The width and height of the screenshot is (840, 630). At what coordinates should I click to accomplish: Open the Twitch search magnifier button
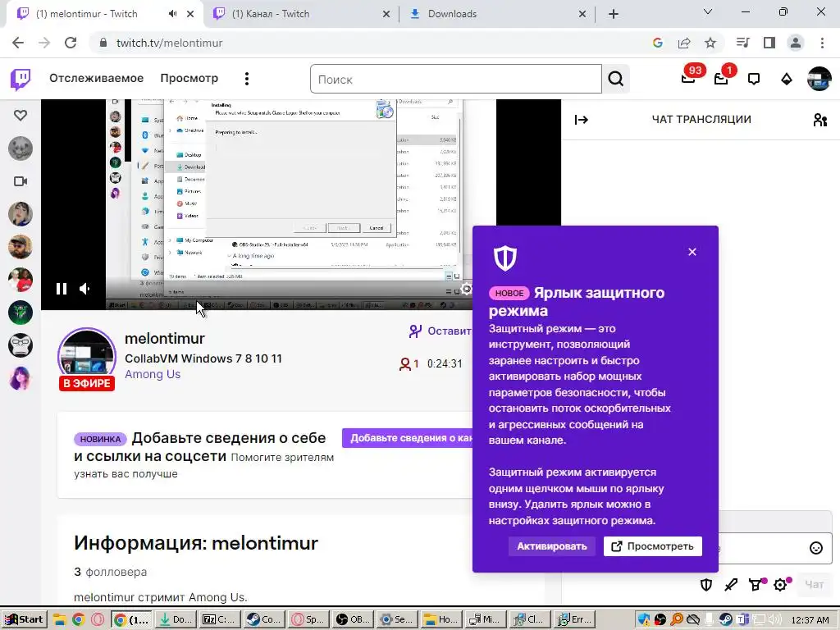point(615,80)
